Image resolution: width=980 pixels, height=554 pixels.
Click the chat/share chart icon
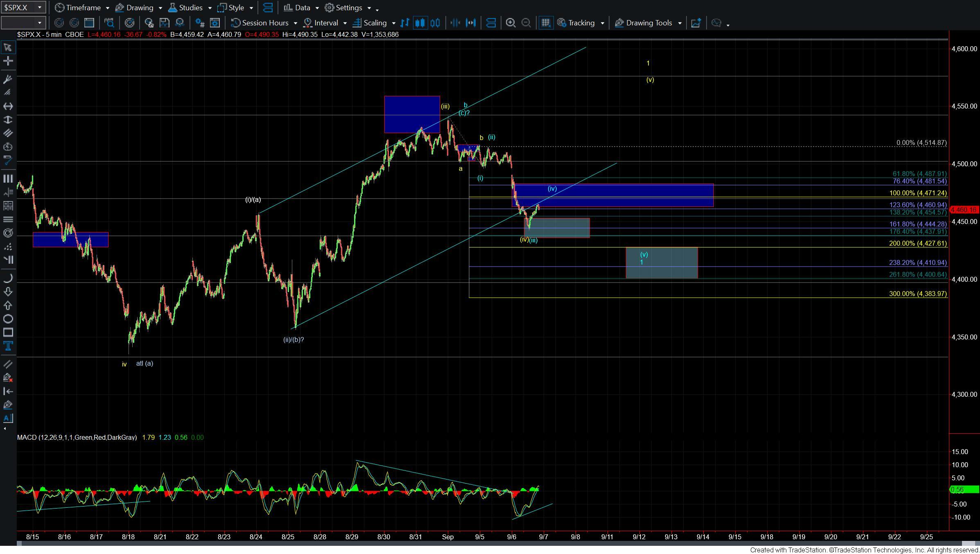[716, 23]
